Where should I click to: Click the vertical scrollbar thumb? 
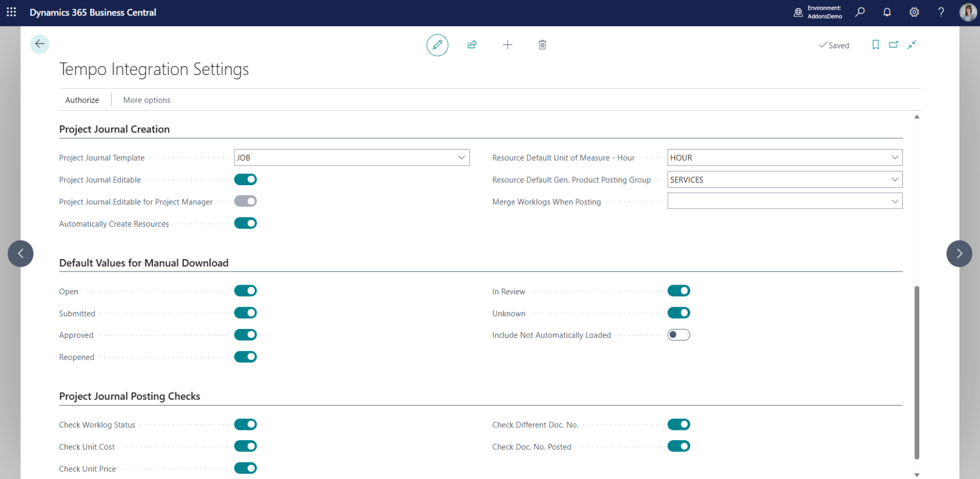917,373
